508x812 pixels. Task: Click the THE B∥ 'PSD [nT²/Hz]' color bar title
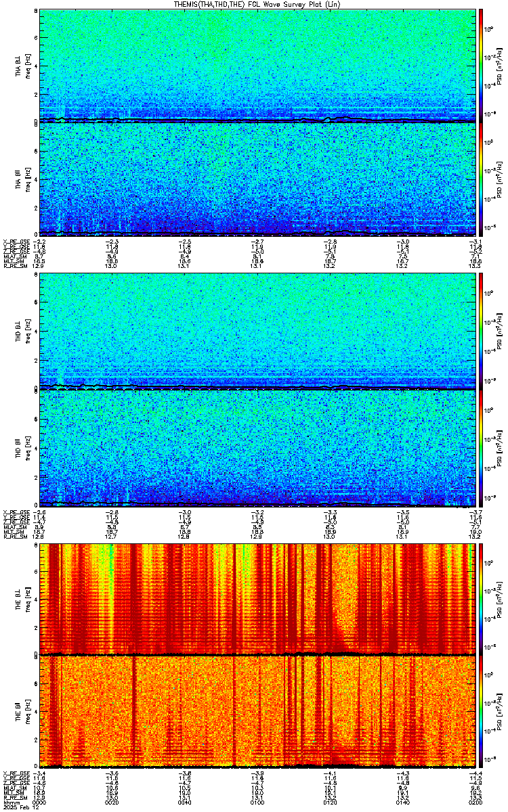501,711
